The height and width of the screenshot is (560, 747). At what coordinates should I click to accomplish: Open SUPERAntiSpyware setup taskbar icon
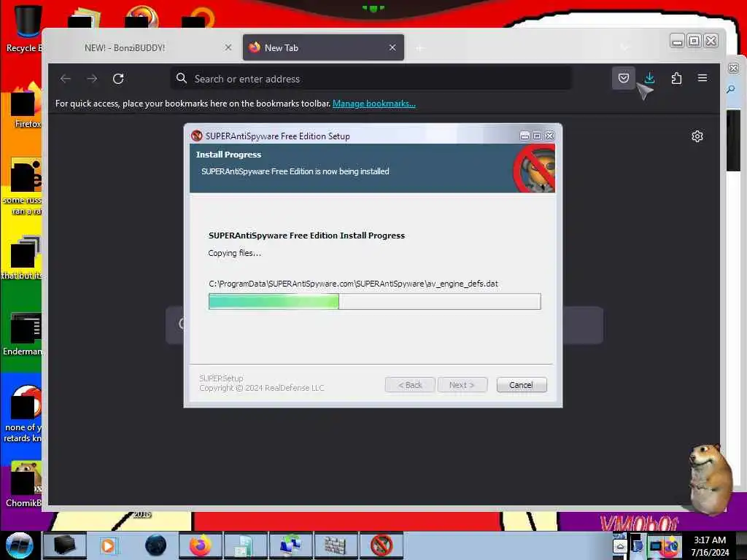(382, 545)
